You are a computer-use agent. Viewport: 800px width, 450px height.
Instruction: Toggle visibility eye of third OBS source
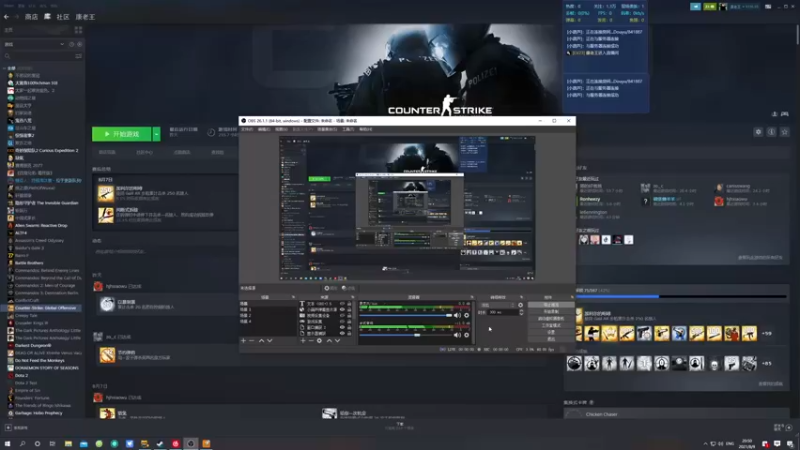[342, 316]
